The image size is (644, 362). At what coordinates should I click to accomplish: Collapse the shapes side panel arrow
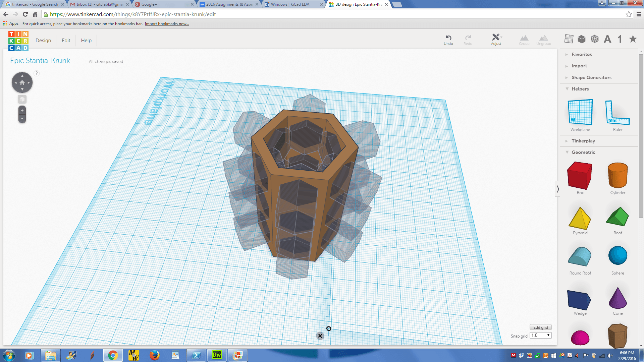click(x=558, y=189)
